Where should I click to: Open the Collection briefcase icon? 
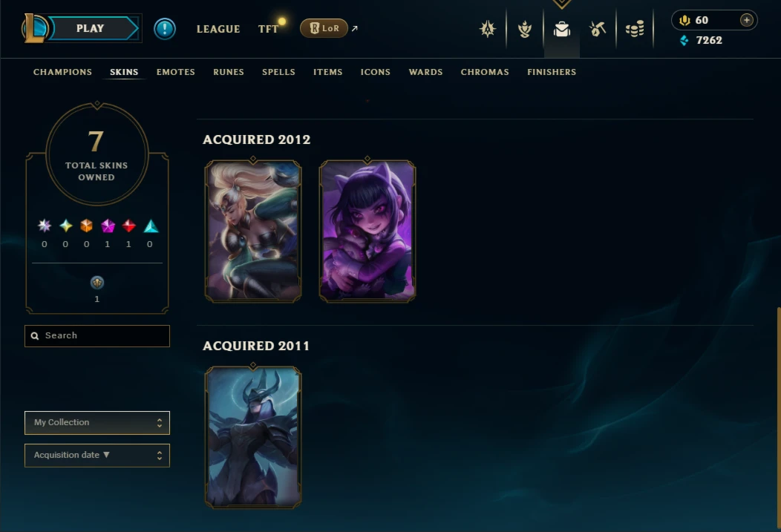pos(561,30)
